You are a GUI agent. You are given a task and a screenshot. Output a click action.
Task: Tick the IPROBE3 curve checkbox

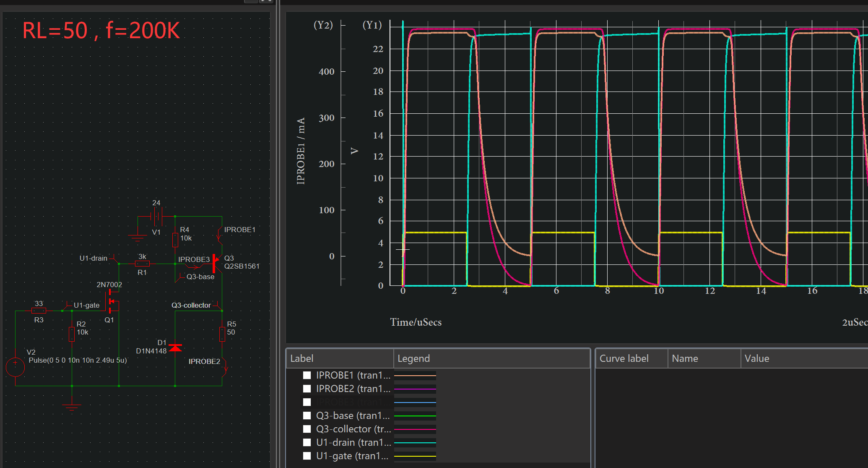point(307,402)
